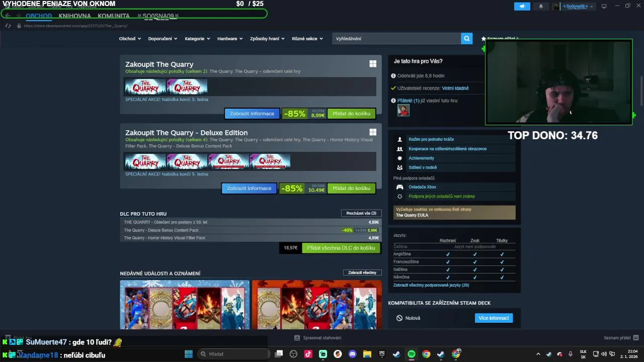Add Deluxe Edition 10,49€ to cart
Screen dimensions: 644x362
coord(351,189)
